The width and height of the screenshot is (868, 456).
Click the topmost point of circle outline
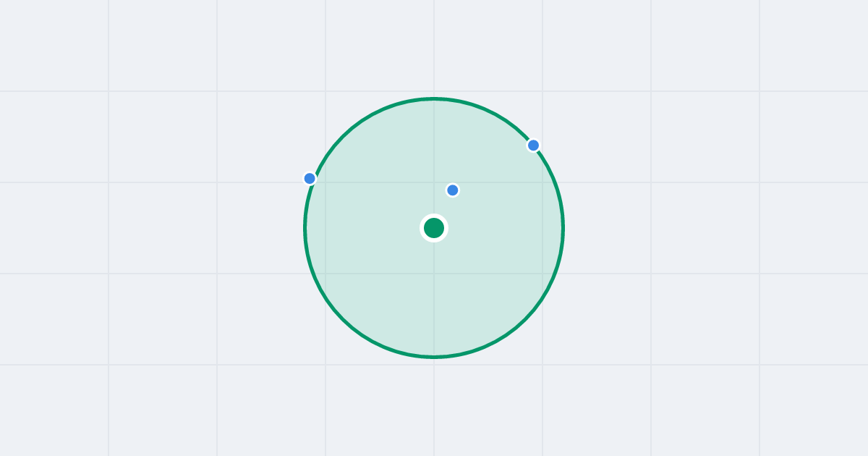tap(434, 98)
